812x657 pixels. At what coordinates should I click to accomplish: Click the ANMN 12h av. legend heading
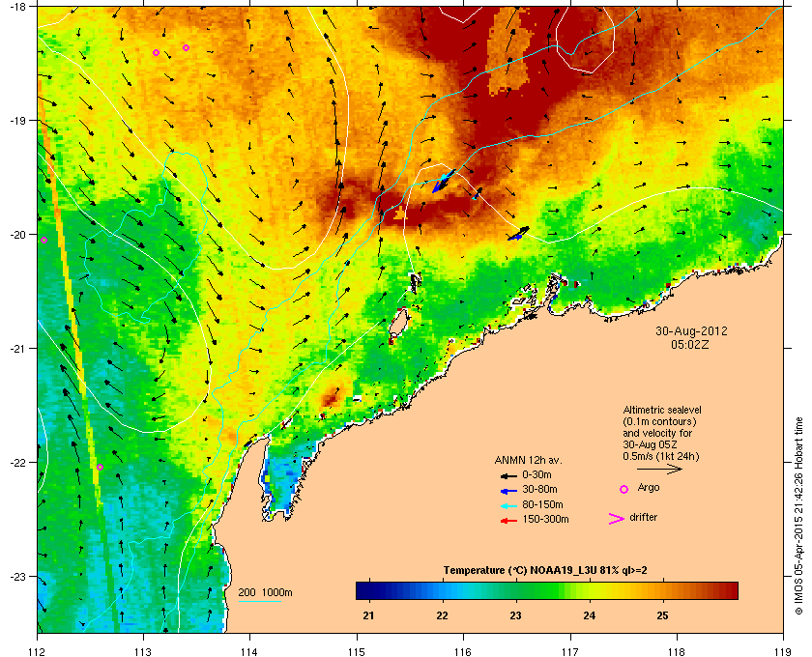(x=528, y=460)
